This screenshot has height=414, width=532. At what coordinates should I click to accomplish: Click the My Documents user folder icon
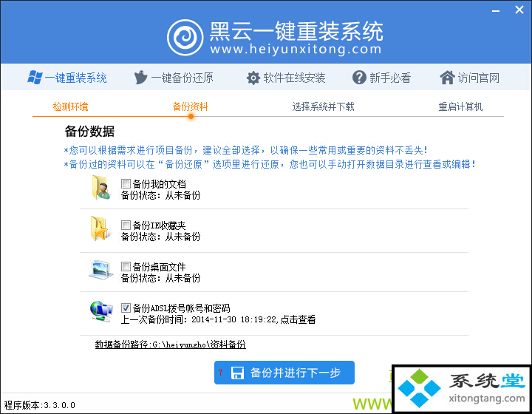[x=100, y=187]
